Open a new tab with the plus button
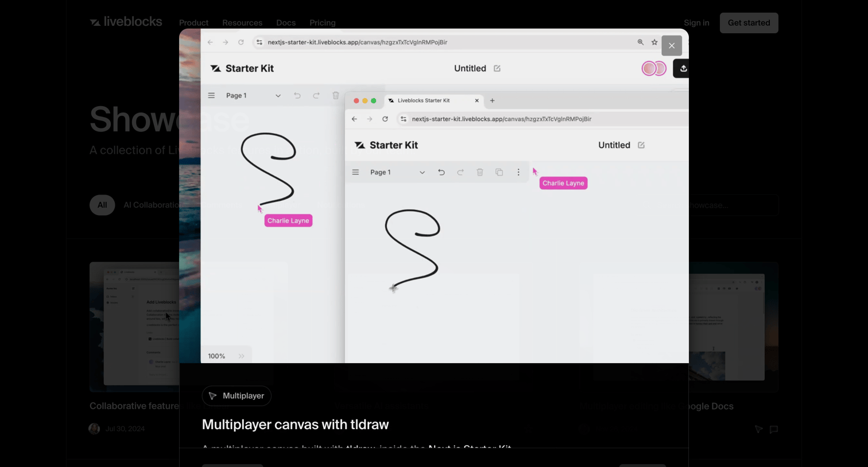Image resolution: width=868 pixels, height=467 pixels. point(492,100)
